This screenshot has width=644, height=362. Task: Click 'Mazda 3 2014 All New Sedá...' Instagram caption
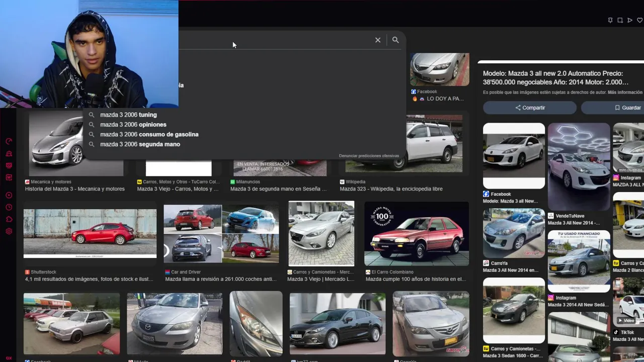[578, 305]
